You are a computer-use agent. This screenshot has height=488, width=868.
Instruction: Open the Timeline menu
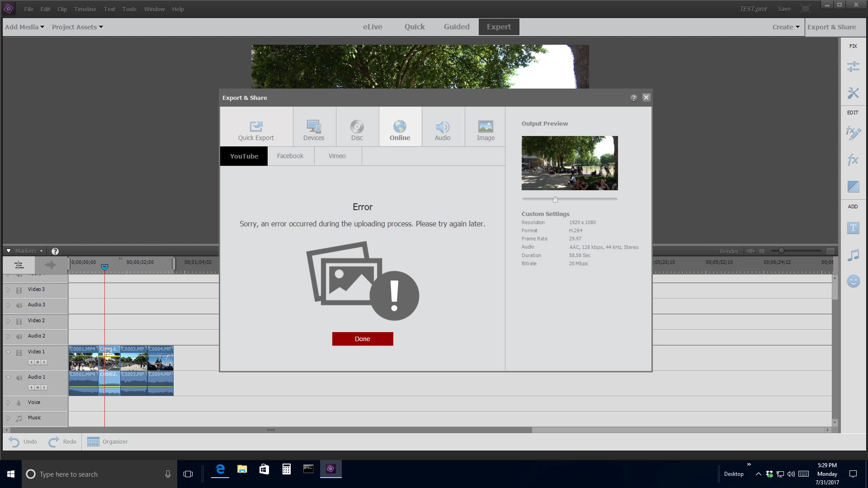(85, 9)
